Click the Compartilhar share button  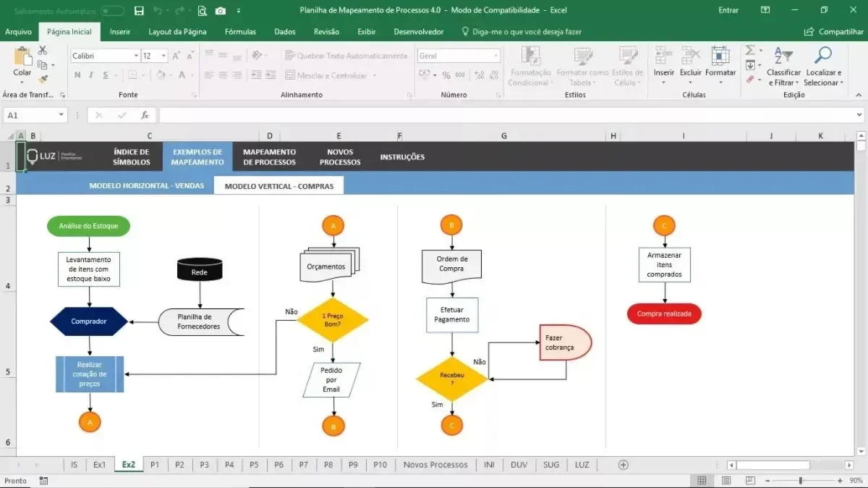click(834, 32)
